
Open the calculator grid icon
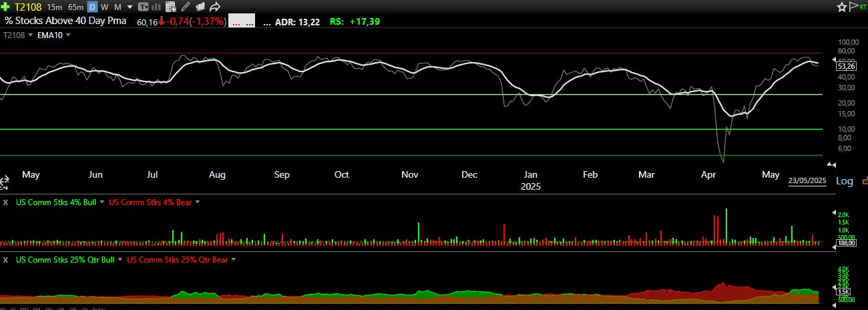click(171, 7)
